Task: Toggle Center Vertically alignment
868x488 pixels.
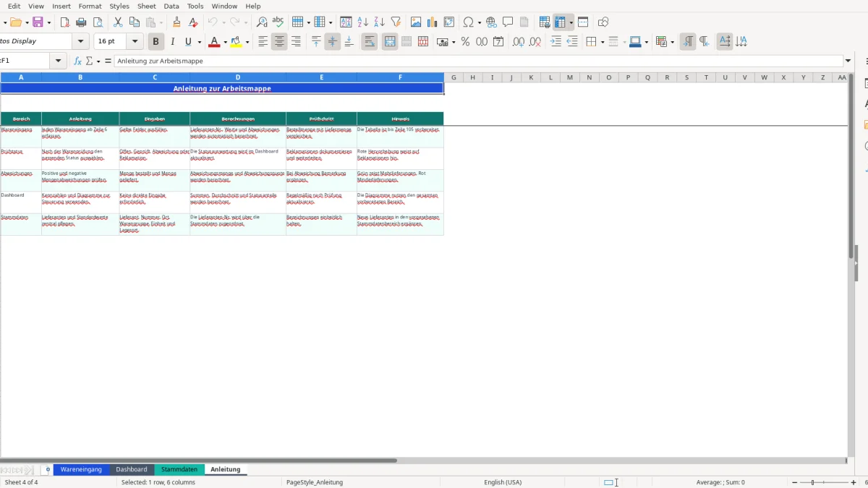Action: click(x=332, y=42)
